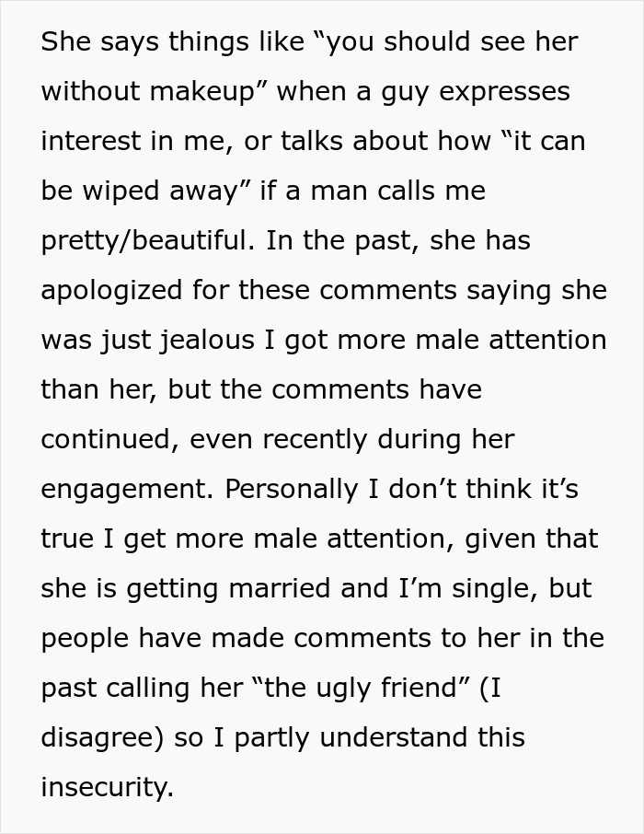
Task: Click the phrase "was just jealous"
Action: tap(148, 341)
